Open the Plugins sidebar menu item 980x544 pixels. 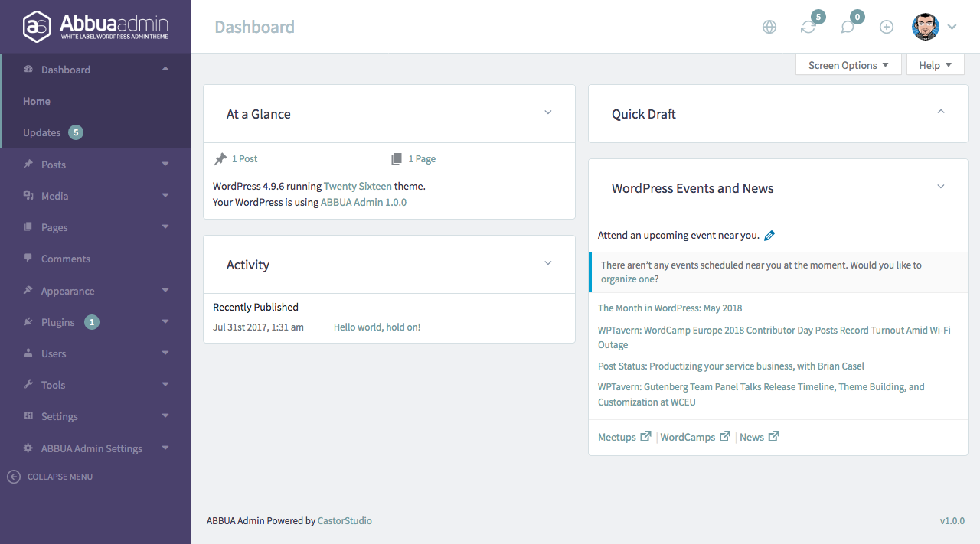pos(58,322)
